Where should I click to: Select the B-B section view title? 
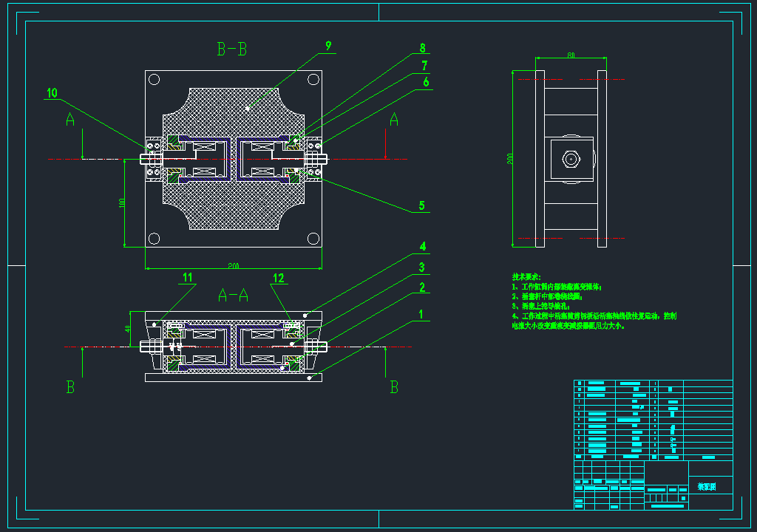point(232,50)
